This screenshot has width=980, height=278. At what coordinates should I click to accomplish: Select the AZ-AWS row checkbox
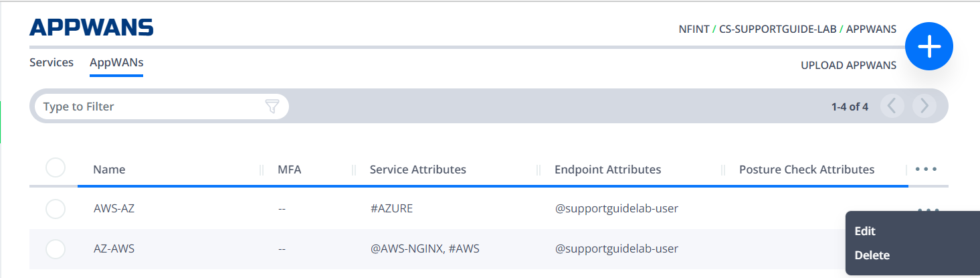click(x=56, y=249)
